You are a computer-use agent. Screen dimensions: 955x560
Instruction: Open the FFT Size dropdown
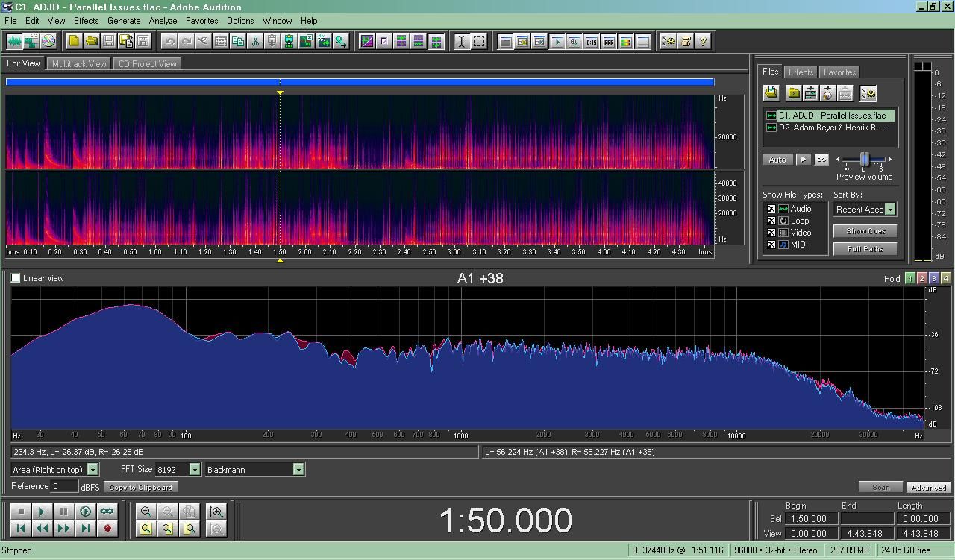click(x=194, y=470)
